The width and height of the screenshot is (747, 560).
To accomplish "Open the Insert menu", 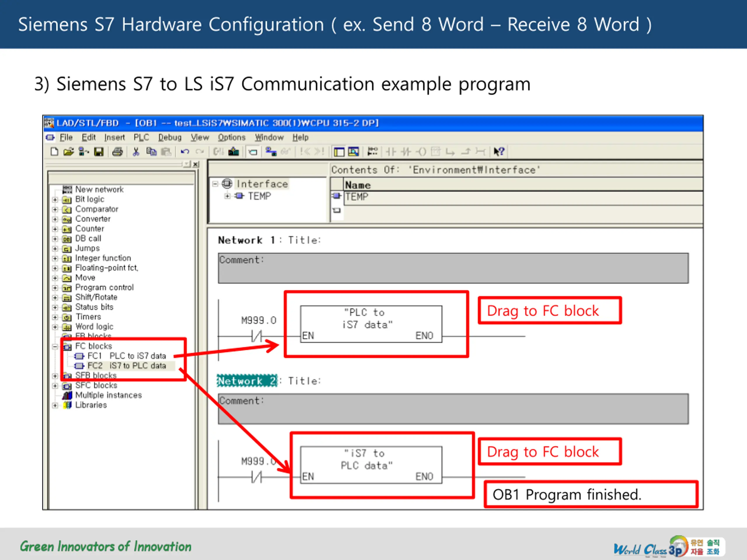I will pyautogui.click(x=114, y=137).
